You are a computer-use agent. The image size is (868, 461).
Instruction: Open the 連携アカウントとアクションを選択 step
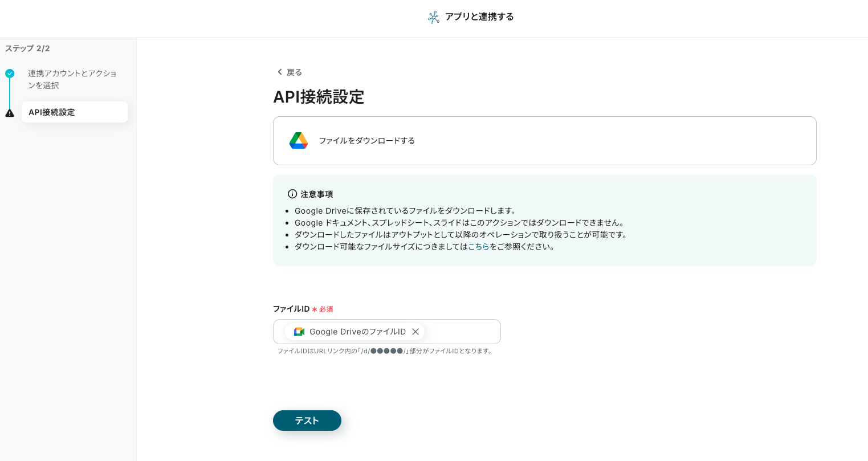72,79
